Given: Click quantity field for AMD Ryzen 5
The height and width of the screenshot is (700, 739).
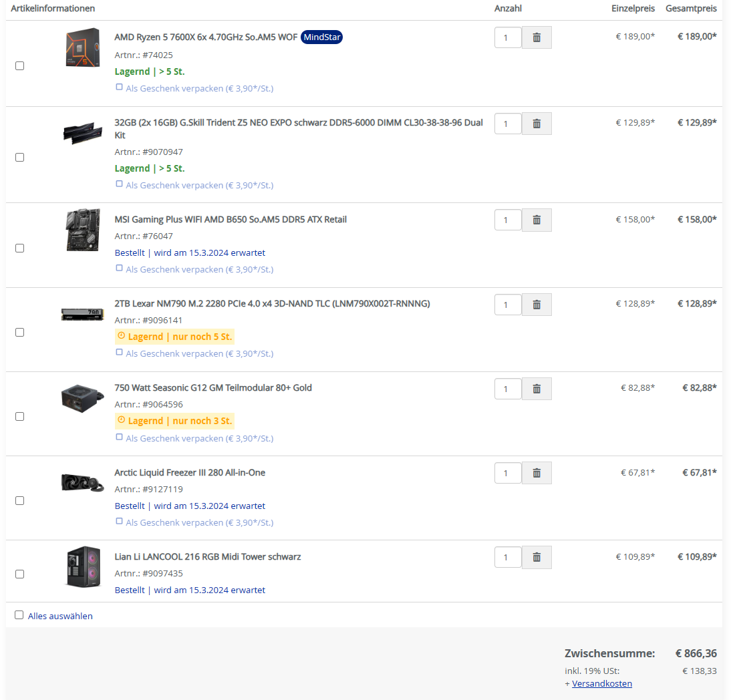Looking at the screenshot, I should (x=508, y=37).
